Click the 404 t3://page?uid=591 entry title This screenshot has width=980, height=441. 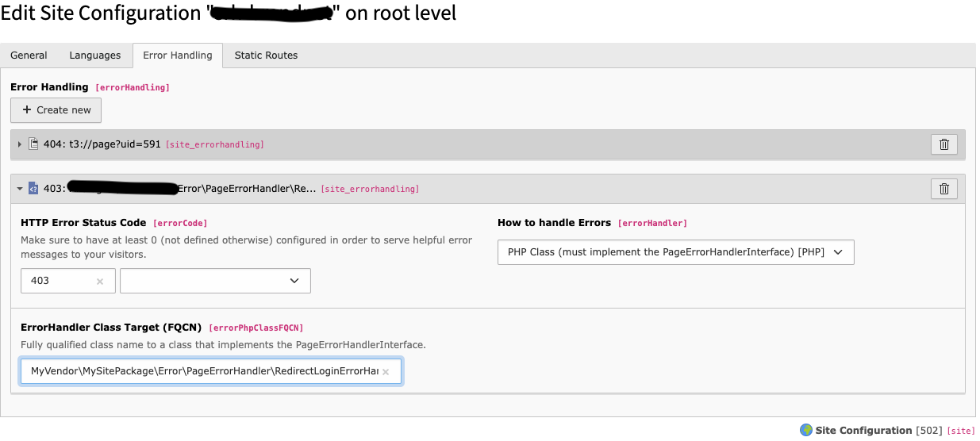tap(102, 144)
